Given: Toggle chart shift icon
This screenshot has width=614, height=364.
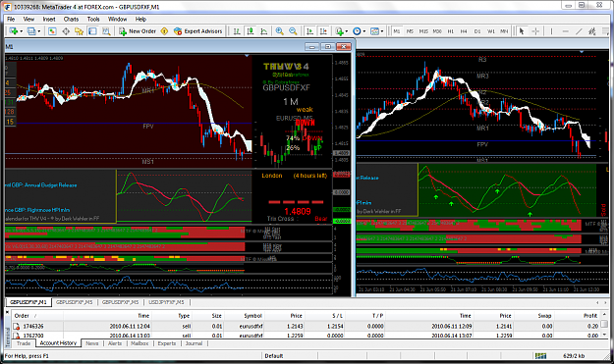Looking at the screenshot, I should [323, 31].
